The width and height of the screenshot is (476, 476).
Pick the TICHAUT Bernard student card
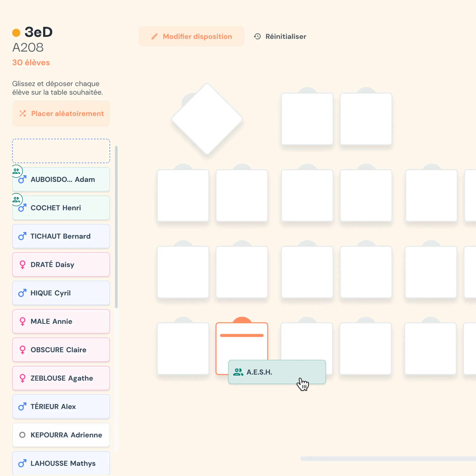point(61,236)
